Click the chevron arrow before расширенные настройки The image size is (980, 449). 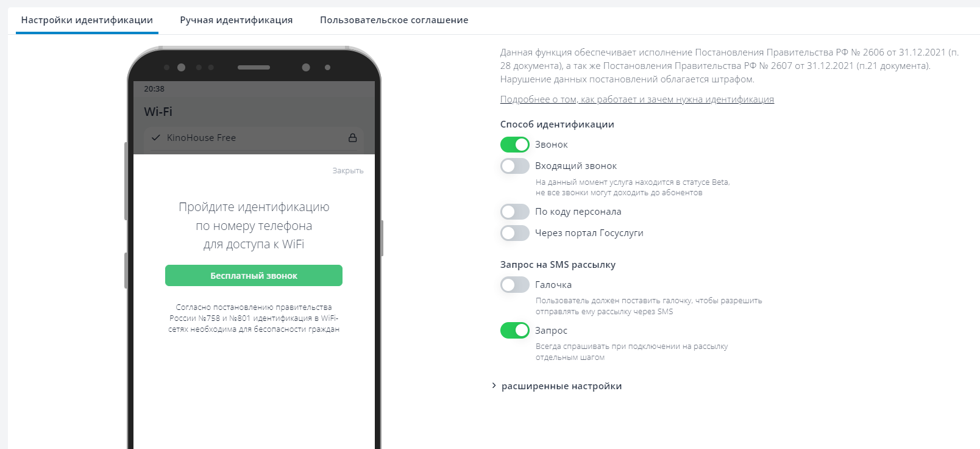(x=494, y=386)
